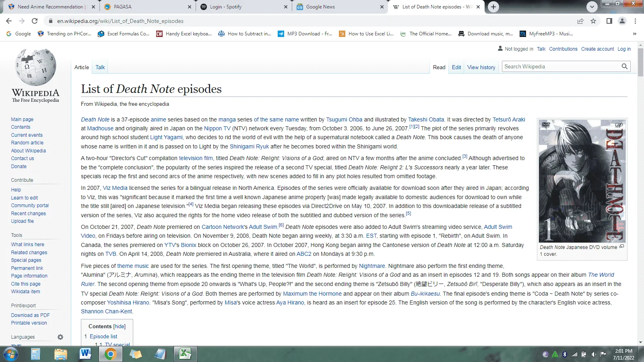Click the address bar URL
The width and height of the screenshot is (644, 362).
point(120,21)
